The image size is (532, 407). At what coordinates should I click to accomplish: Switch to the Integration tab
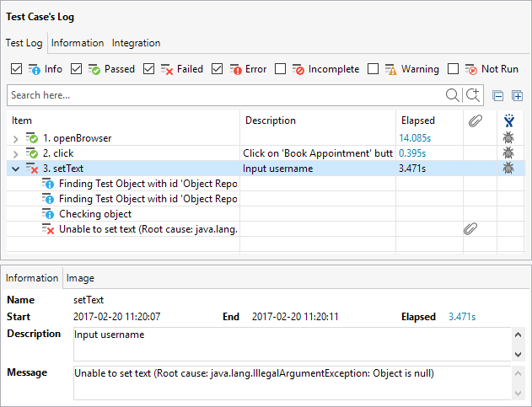(136, 43)
